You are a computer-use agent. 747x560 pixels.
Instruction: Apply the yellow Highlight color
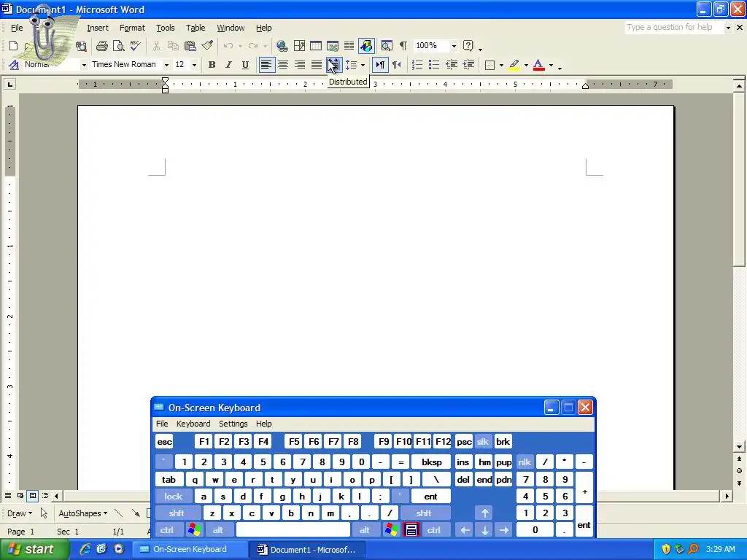(x=514, y=65)
